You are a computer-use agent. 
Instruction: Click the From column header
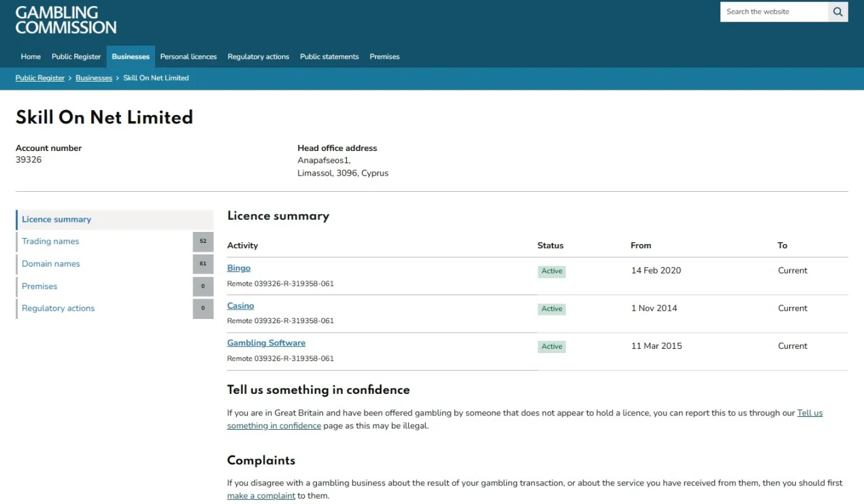[x=641, y=246]
